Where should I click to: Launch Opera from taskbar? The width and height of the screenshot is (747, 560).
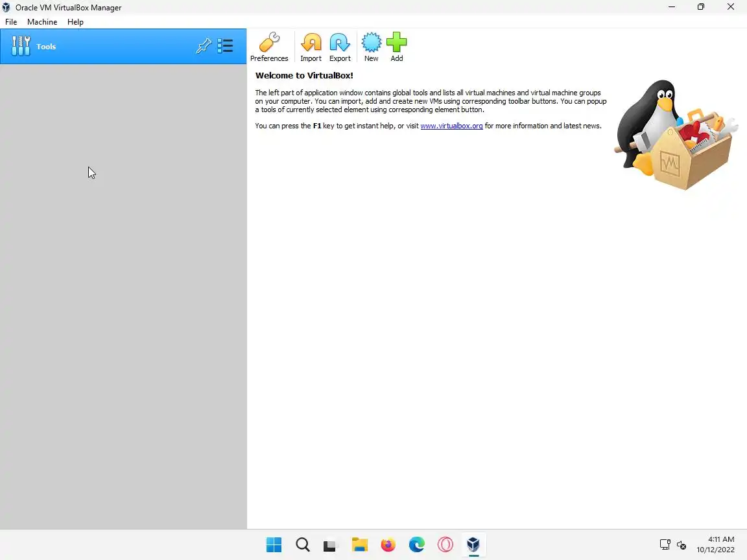[x=445, y=544]
